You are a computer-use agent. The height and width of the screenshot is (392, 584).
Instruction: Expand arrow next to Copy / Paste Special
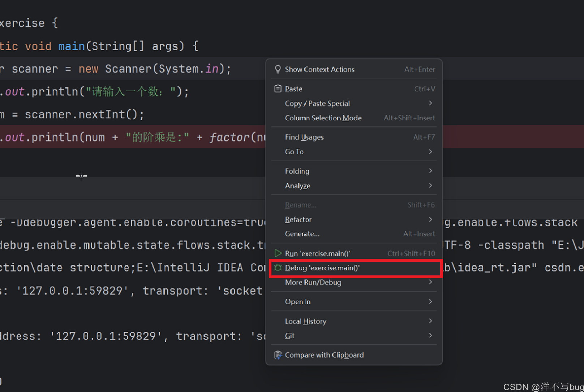click(430, 103)
